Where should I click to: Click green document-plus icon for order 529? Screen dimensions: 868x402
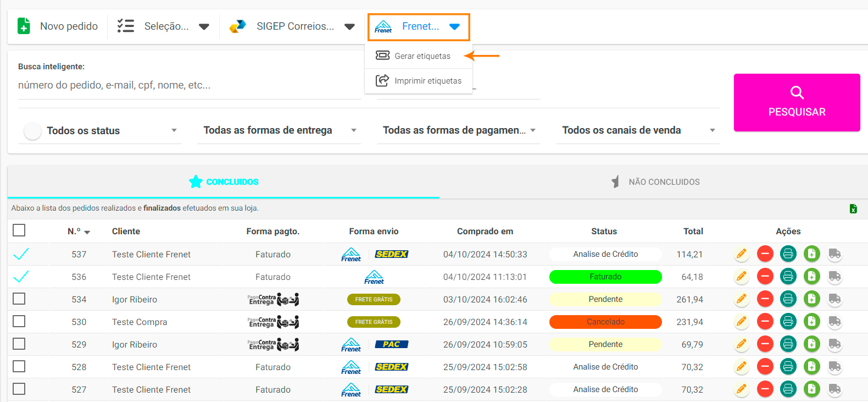tap(812, 344)
